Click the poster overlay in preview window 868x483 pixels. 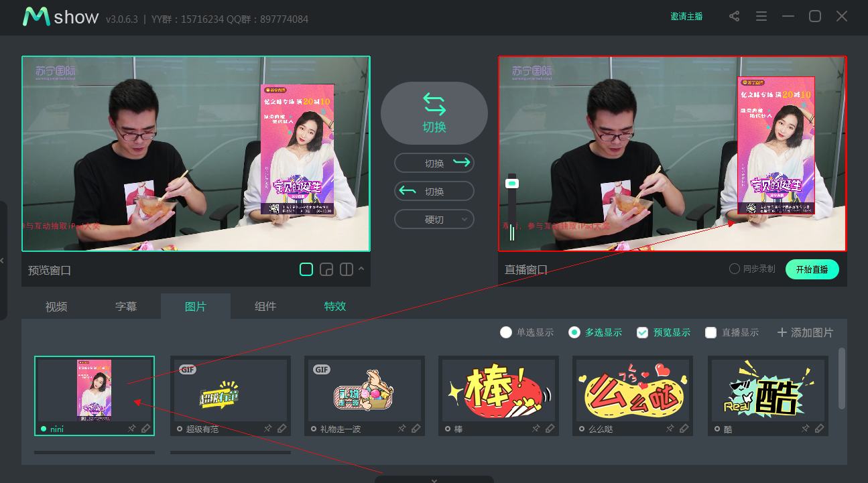click(x=298, y=149)
